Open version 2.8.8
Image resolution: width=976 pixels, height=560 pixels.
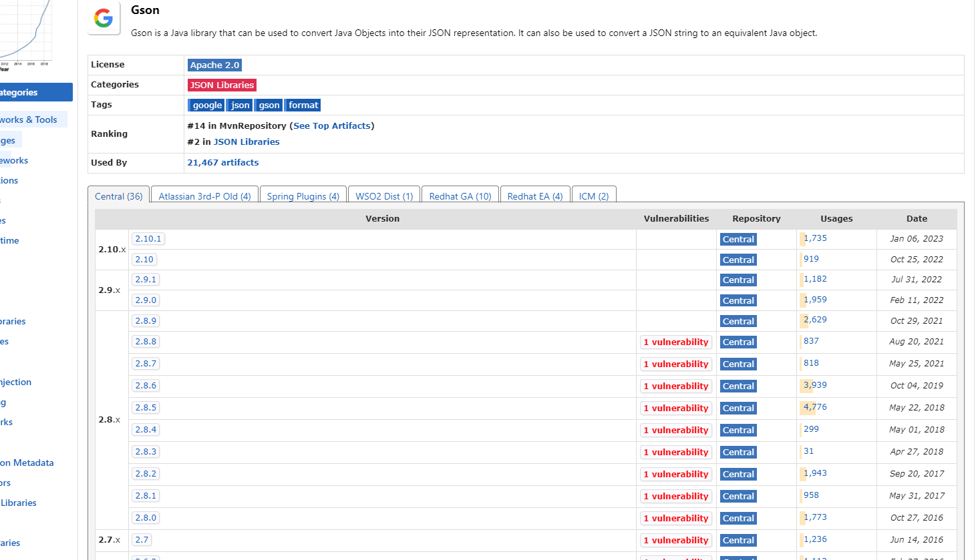(x=146, y=342)
